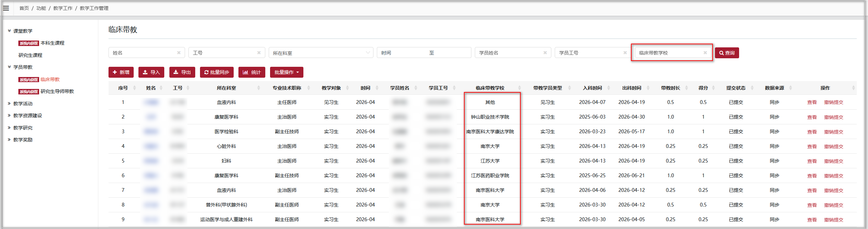Click 撤销提交 for row 2 钟山职业技术学院

tap(834, 117)
